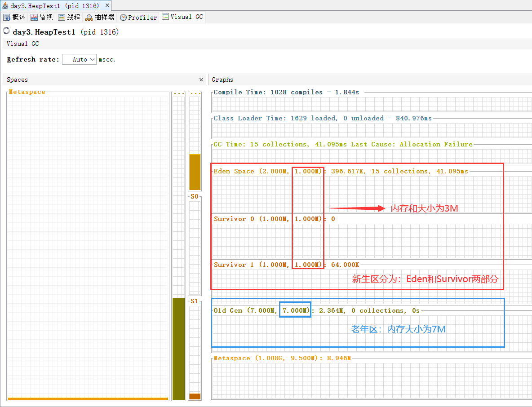Open the 线程 threads tab
Viewport: 532px width, 407px height.
coord(69,18)
